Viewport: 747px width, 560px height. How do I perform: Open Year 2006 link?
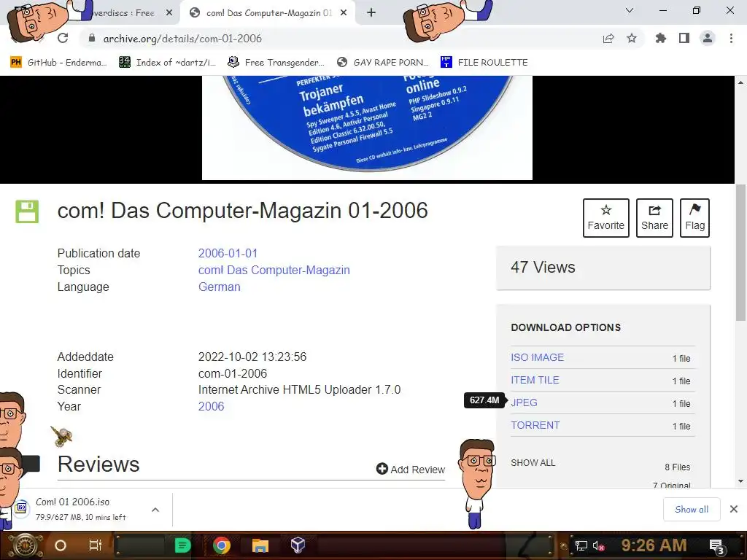click(211, 406)
